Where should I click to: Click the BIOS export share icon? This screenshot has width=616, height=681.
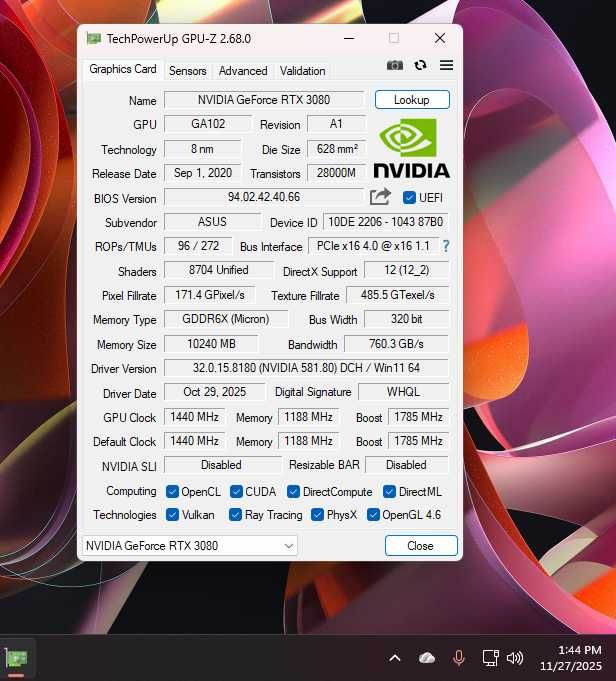click(x=380, y=197)
